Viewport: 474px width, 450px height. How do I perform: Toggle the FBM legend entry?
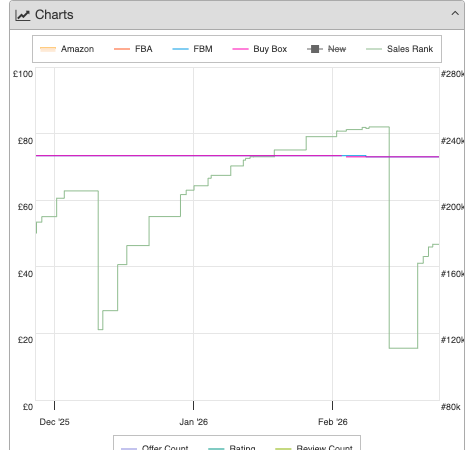(x=192, y=49)
